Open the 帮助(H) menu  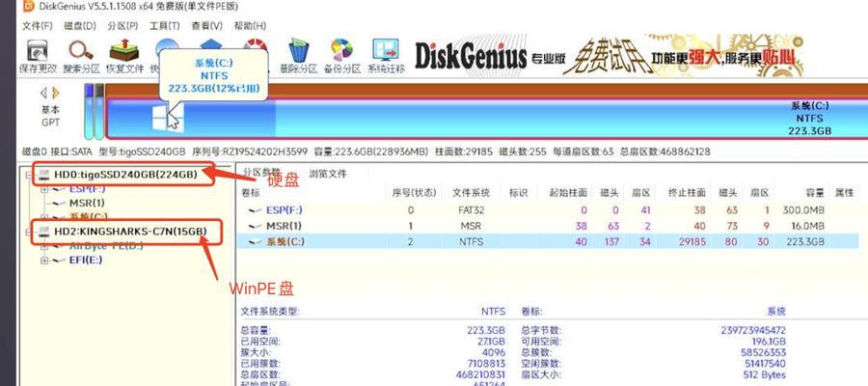click(250, 25)
